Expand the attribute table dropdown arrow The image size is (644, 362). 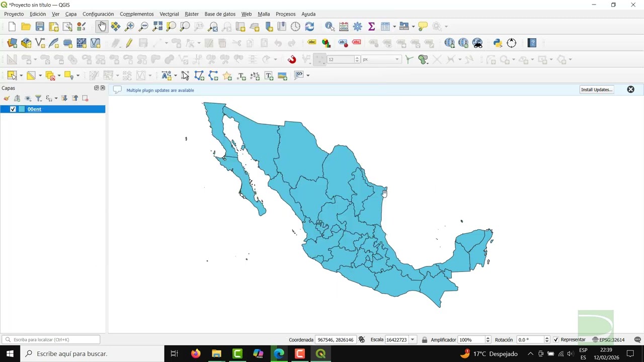pos(394,27)
